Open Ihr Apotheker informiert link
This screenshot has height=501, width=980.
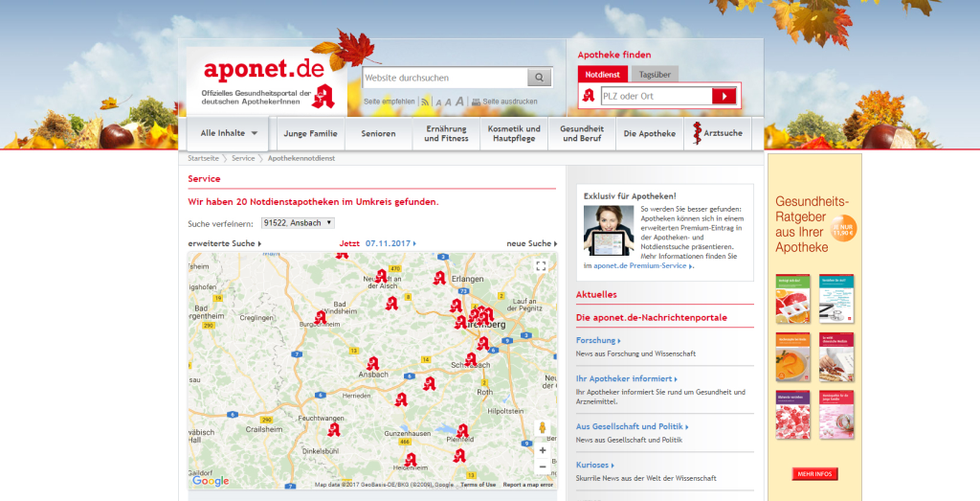click(x=626, y=378)
